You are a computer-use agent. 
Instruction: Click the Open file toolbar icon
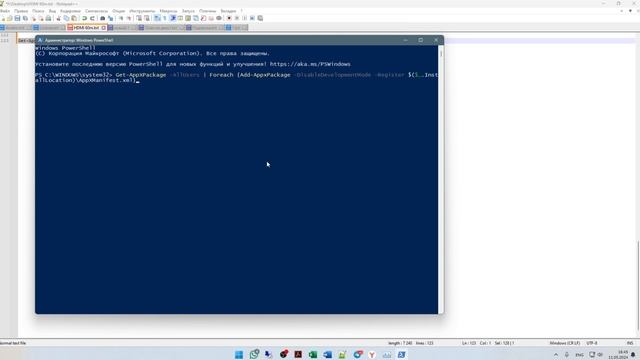(x=9, y=18)
